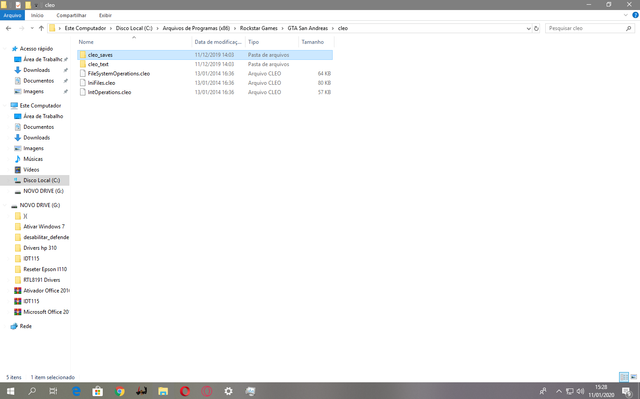
Task: Switch to large thumbnails view icon
Action: pos(634,377)
